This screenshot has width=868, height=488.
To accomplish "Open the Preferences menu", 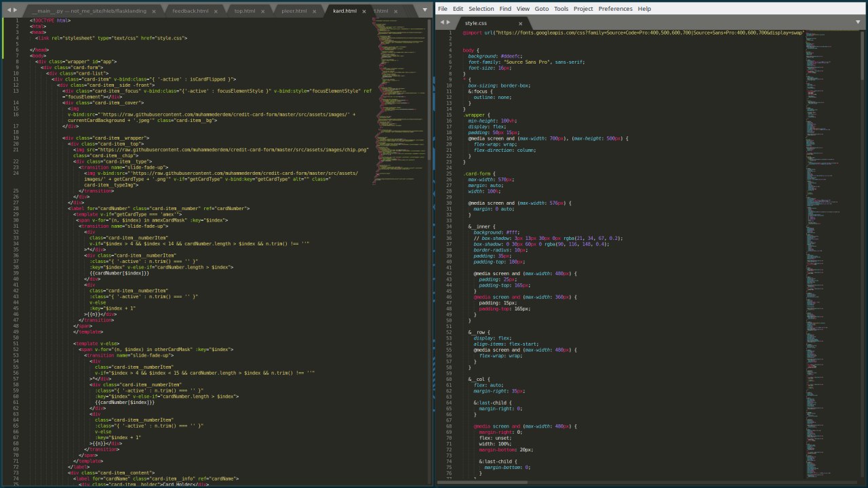I will (615, 9).
